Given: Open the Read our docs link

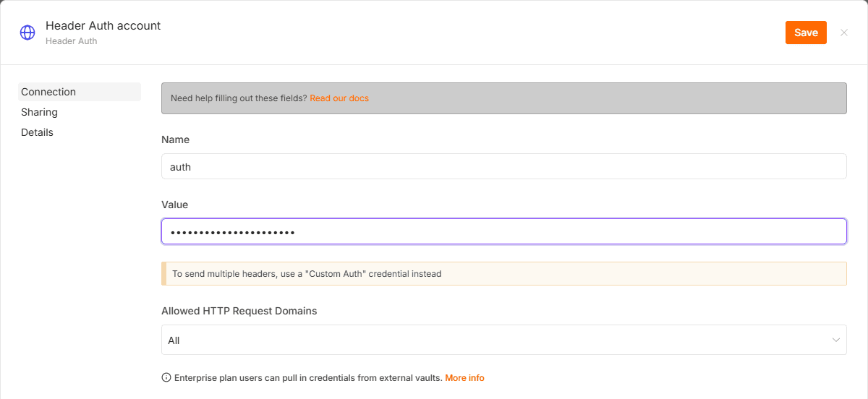Looking at the screenshot, I should pos(339,98).
